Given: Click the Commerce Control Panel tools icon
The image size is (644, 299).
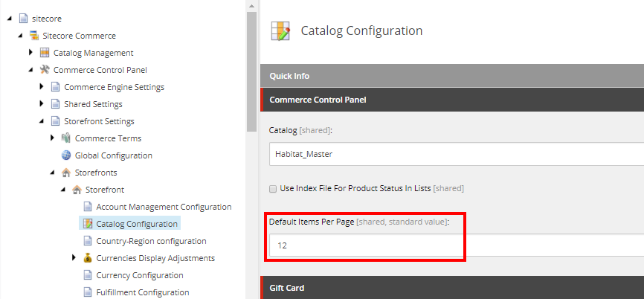Looking at the screenshot, I should [45, 70].
